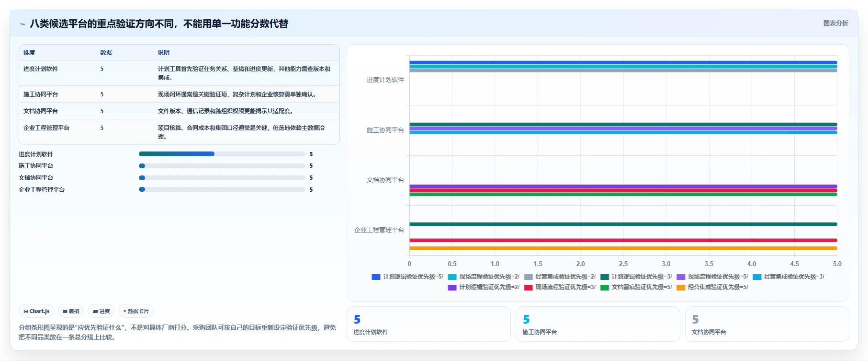Click the chart y-axis label 企业工程管理平台
This screenshot has height=361, width=868.
tap(379, 230)
